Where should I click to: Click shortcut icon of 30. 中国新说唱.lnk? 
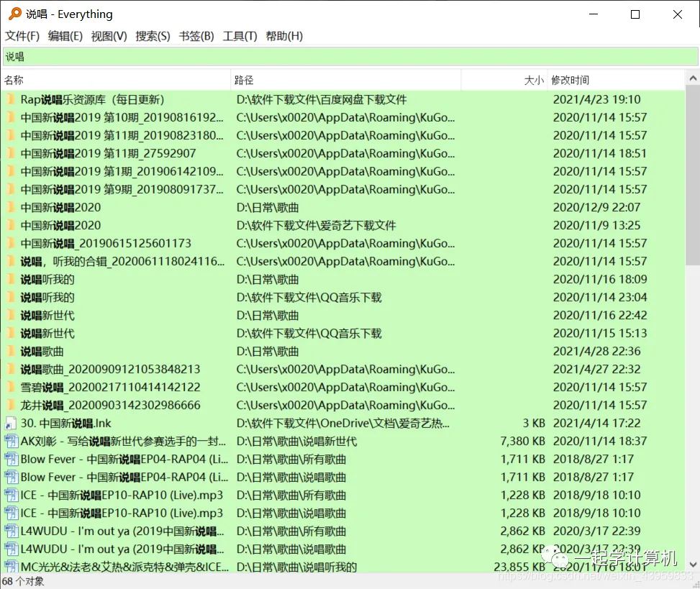click(11, 423)
